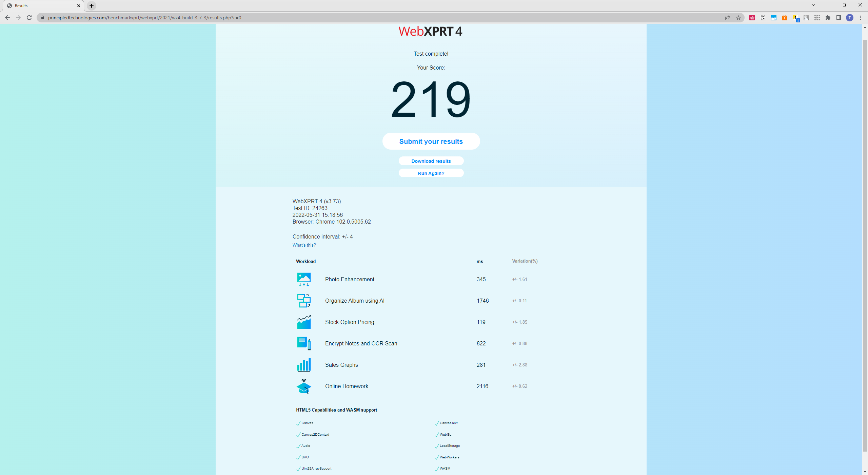Viewport: 868px width, 475px height.
Task: Open the grey pointing hand extension
Action: 806,18
